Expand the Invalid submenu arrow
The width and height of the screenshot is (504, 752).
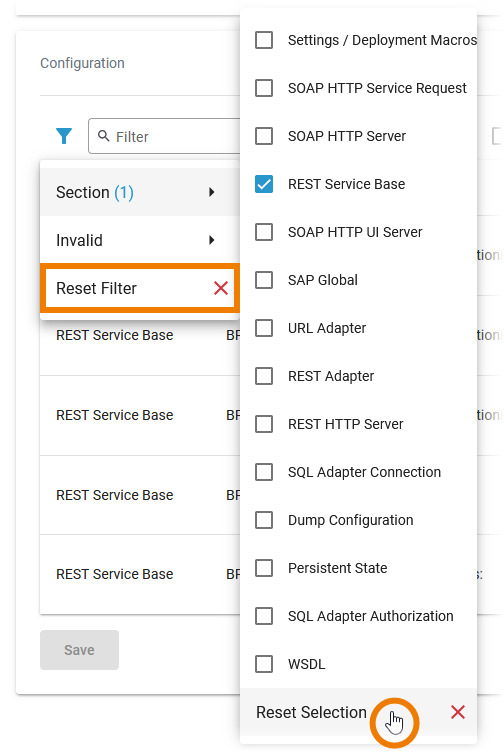pos(211,240)
